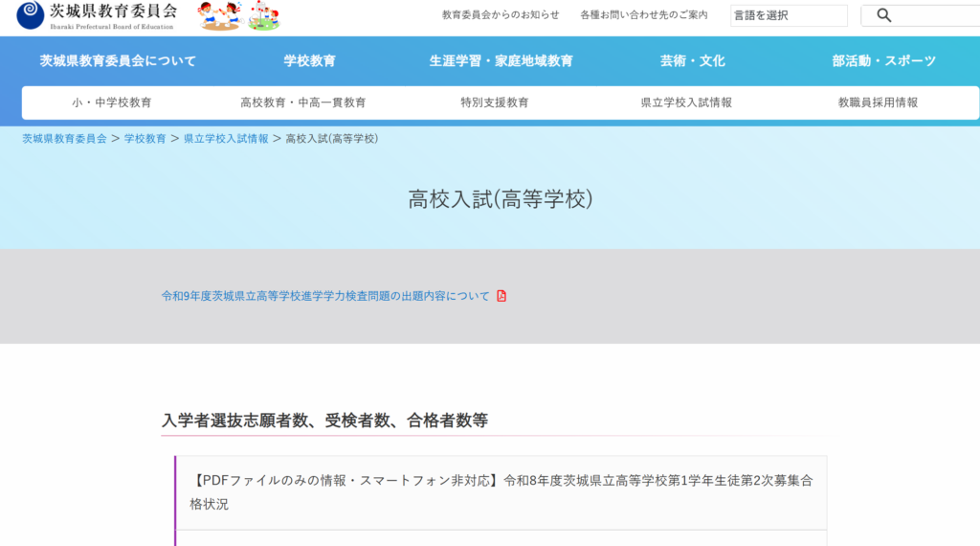980x546 pixels.
Task: Switch to the 小・中学校教育 sub-tab
Action: pyautogui.click(x=112, y=102)
